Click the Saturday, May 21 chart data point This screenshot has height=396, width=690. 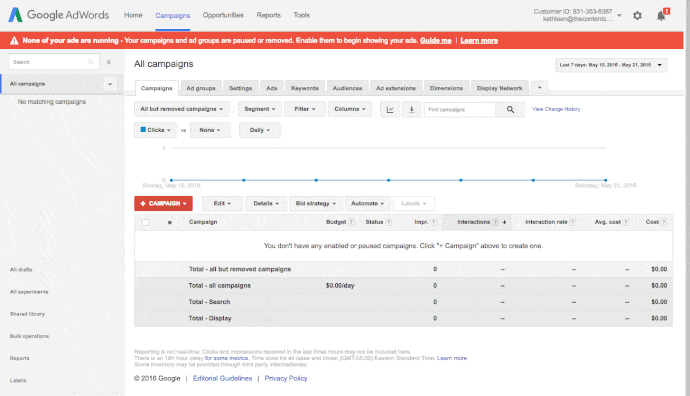pos(606,180)
